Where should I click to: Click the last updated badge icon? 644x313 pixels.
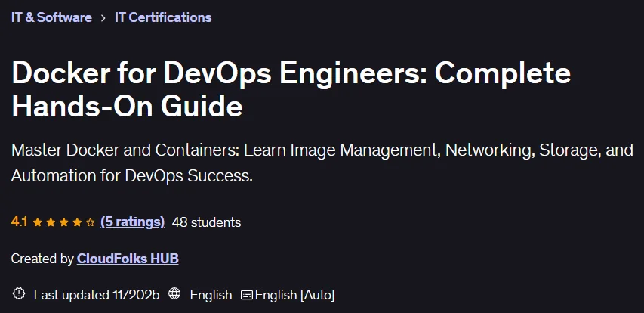coord(18,293)
